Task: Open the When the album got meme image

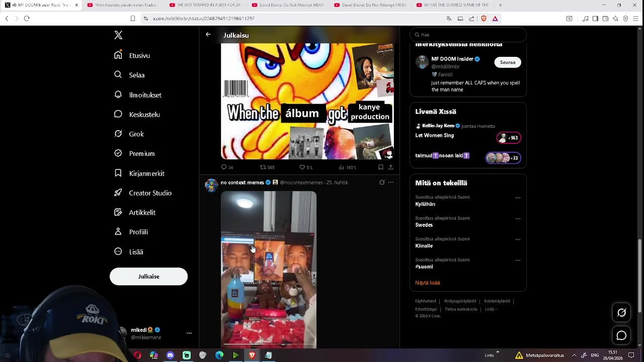Action: click(x=307, y=101)
